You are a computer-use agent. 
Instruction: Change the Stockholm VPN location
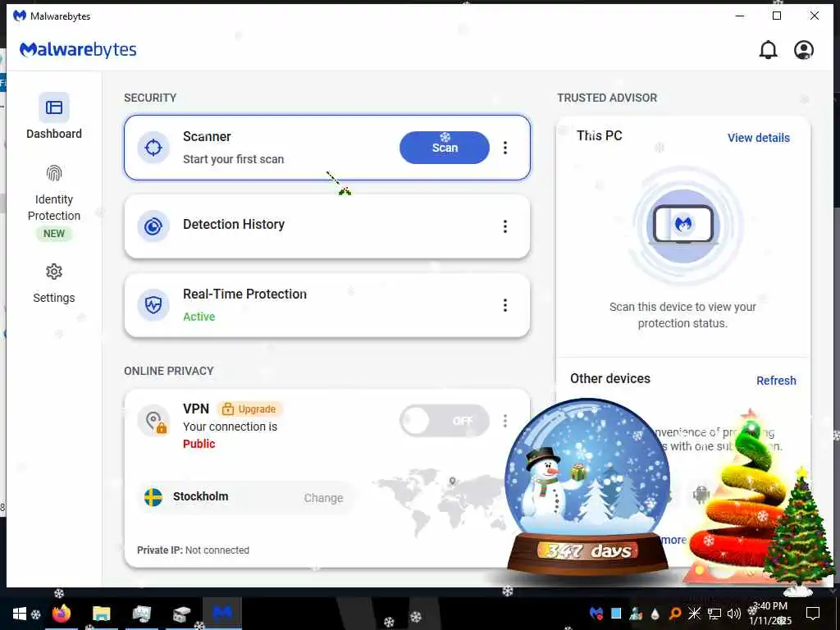[x=323, y=498]
